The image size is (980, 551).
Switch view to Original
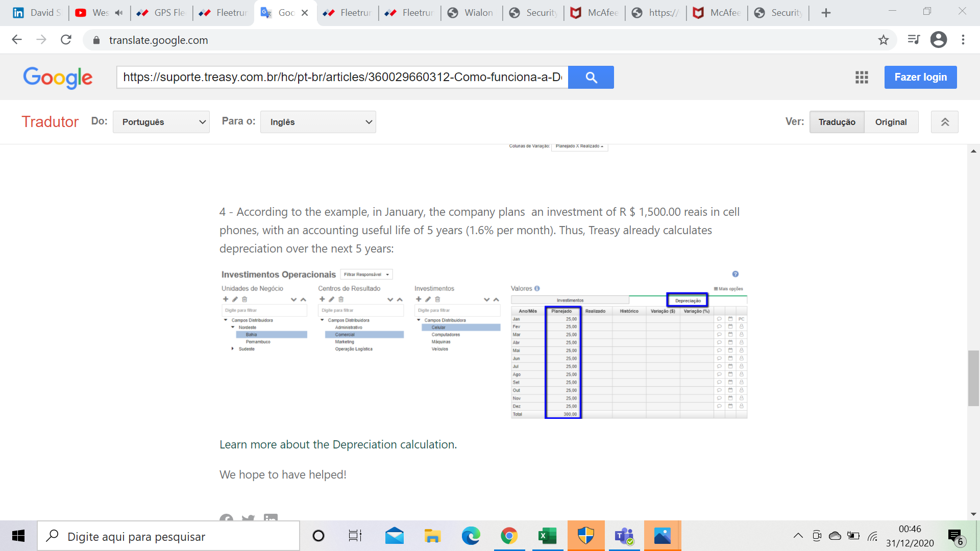891,122
